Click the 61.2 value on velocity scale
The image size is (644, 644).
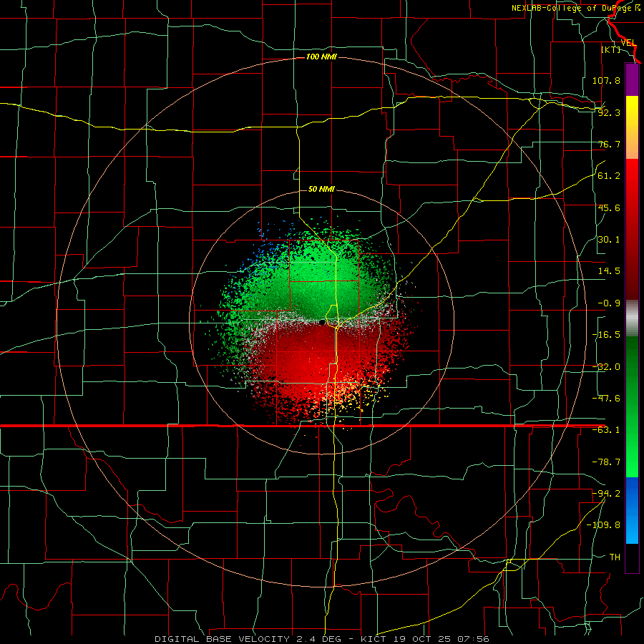point(609,176)
